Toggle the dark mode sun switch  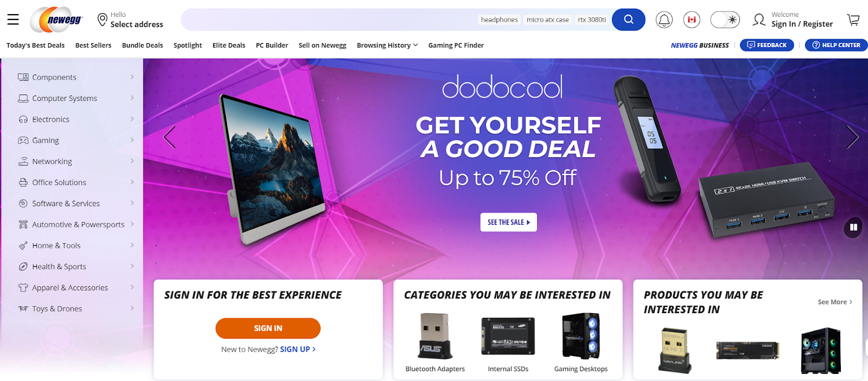(x=725, y=20)
